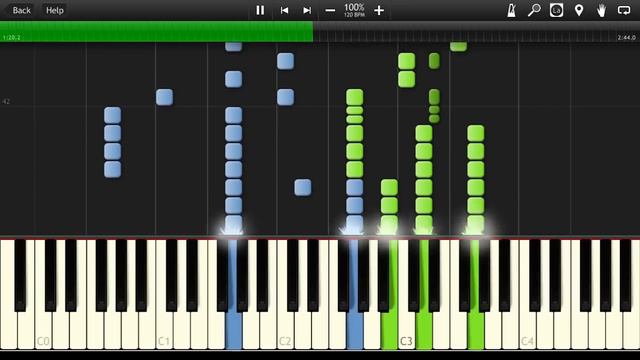640x360 pixels.
Task: Seek within the green progress bar
Action: click(157, 31)
